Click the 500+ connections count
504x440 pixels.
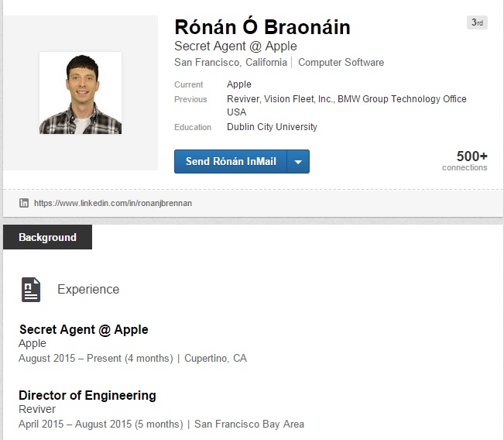pyautogui.click(x=465, y=160)
